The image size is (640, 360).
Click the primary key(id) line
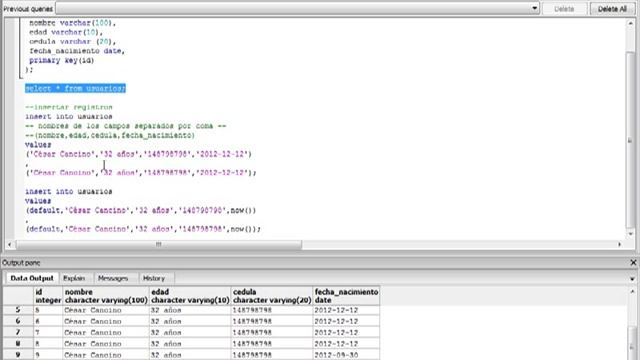(x=61, y=60)
